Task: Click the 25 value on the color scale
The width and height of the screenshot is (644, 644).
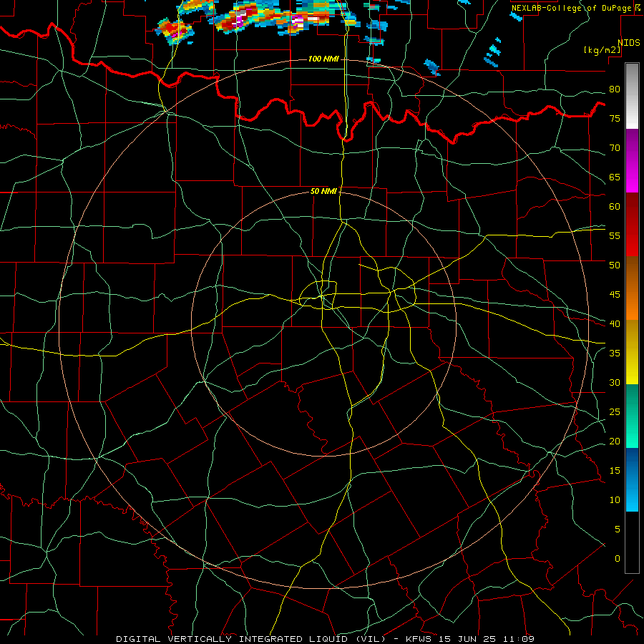Action: coord(615,411)
